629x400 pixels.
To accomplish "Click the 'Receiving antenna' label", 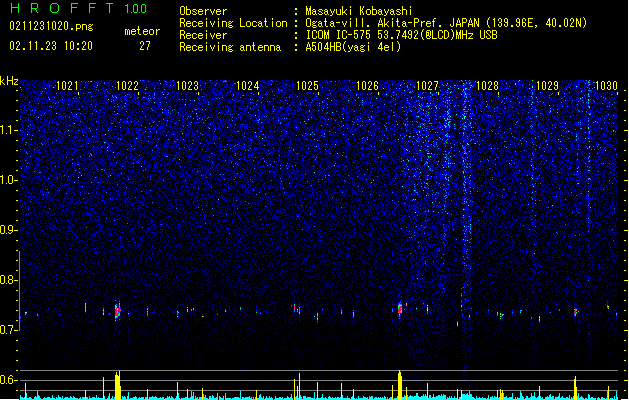I will coord(230,47).
